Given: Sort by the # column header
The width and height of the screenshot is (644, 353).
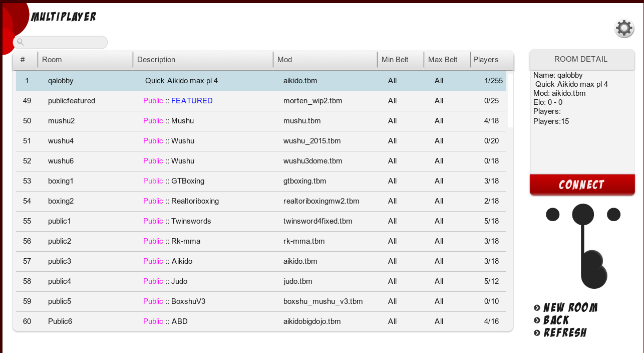Looking at the screenshot, I should pyautogui.click(x=25, y=60).
